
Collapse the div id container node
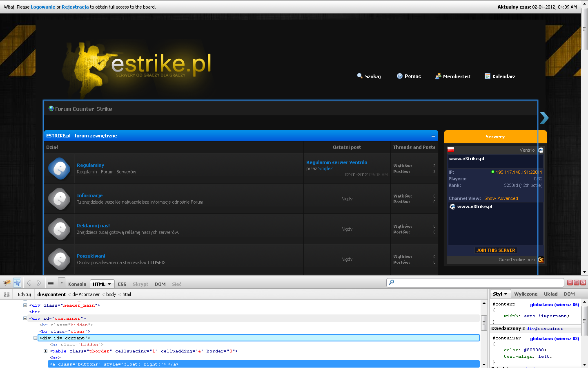(x=25, y=319)
